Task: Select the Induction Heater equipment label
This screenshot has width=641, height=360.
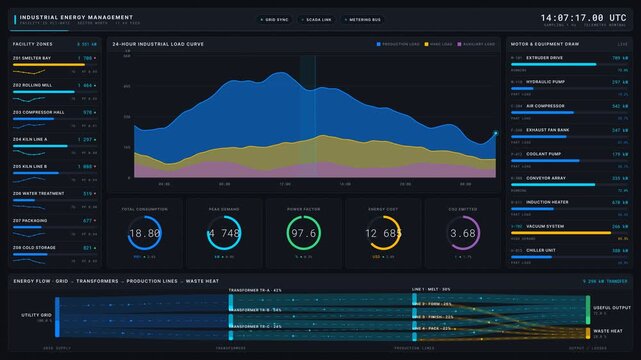Action: [x=547, y=202]
